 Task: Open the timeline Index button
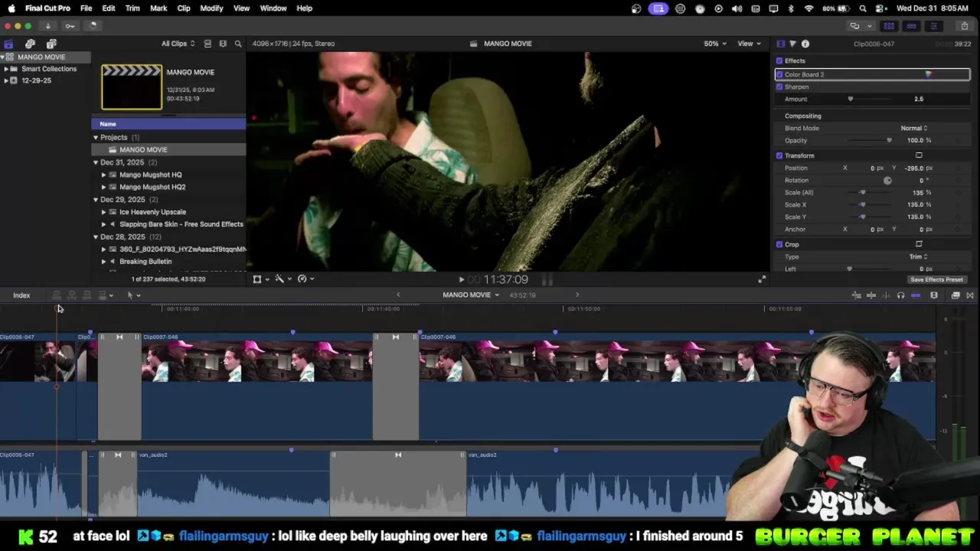[x=21, y=295]
